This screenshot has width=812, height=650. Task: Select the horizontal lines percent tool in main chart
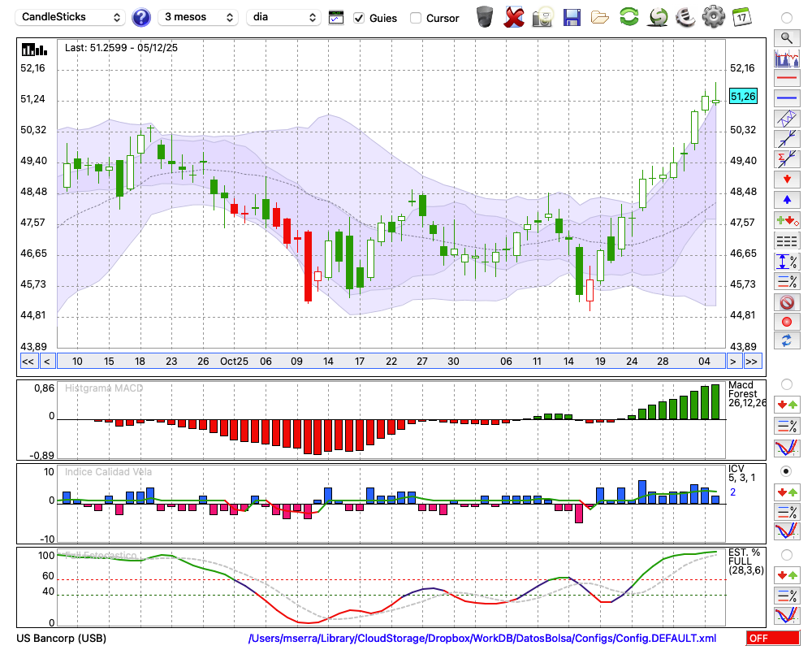click(x=787, y=281)
